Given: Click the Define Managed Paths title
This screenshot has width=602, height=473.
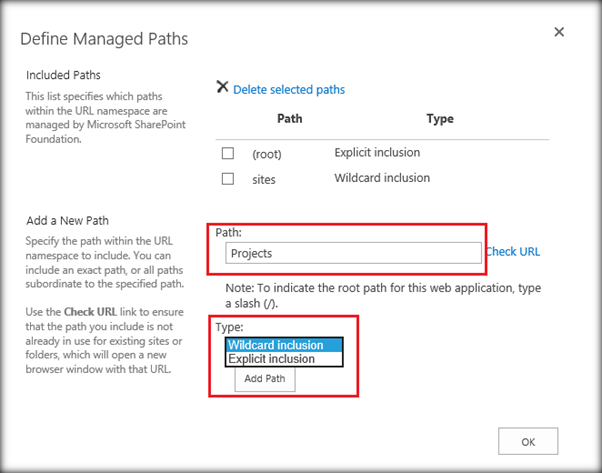Looking at the screenshot, I should coord(104,39).
